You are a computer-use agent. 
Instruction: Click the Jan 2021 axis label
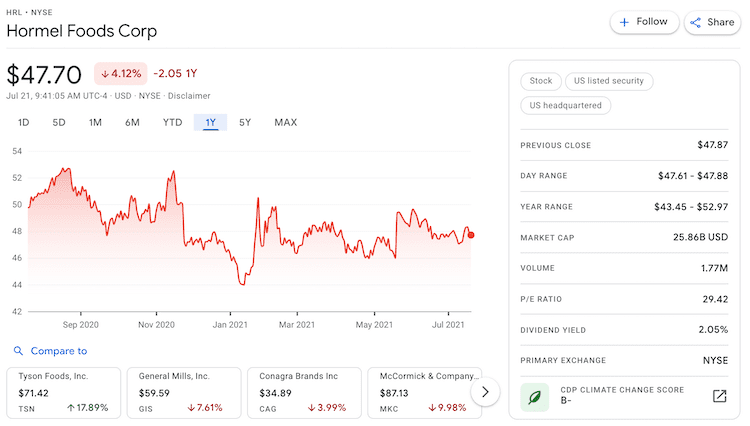230,325
